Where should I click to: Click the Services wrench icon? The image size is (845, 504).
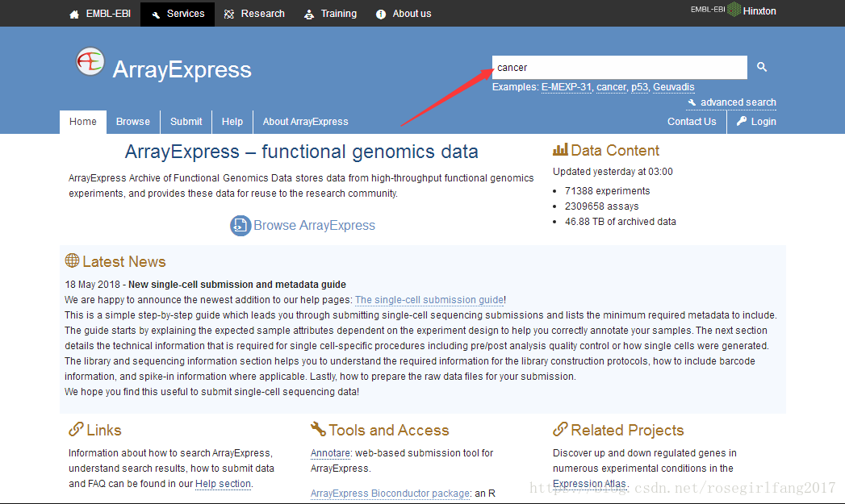pyautogui.click(x=156, y=15)
